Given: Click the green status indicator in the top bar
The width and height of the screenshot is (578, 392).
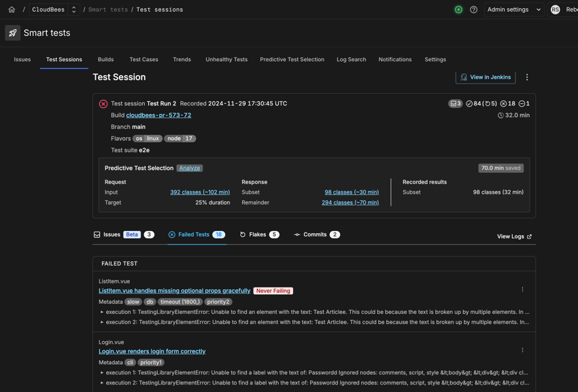Looking at the screenshot, I should coord(459,9).
